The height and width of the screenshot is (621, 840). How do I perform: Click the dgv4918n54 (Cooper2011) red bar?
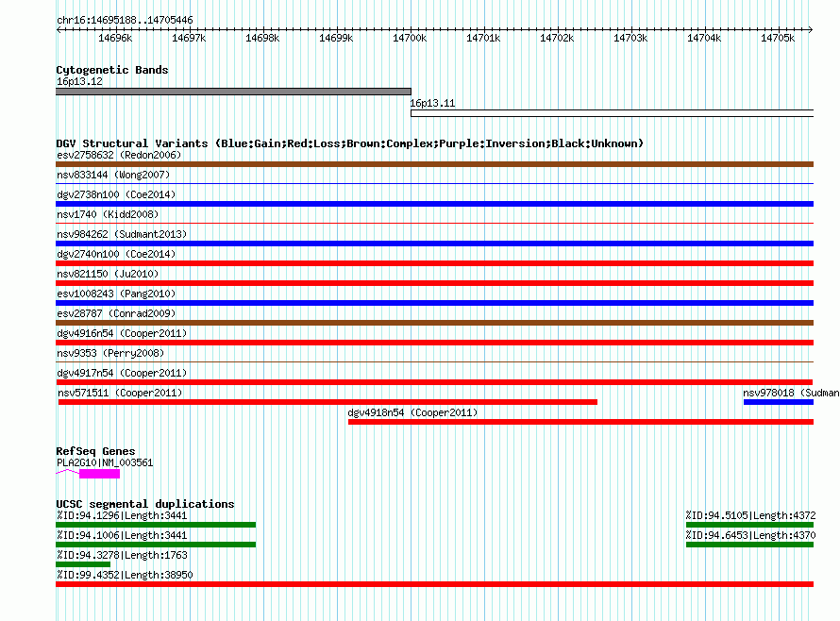tap(580, 422)
